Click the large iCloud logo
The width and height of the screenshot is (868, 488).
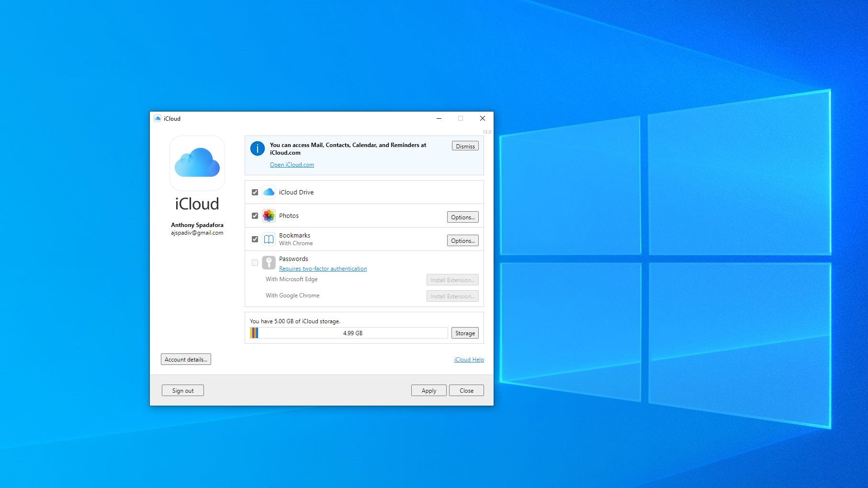197,163
